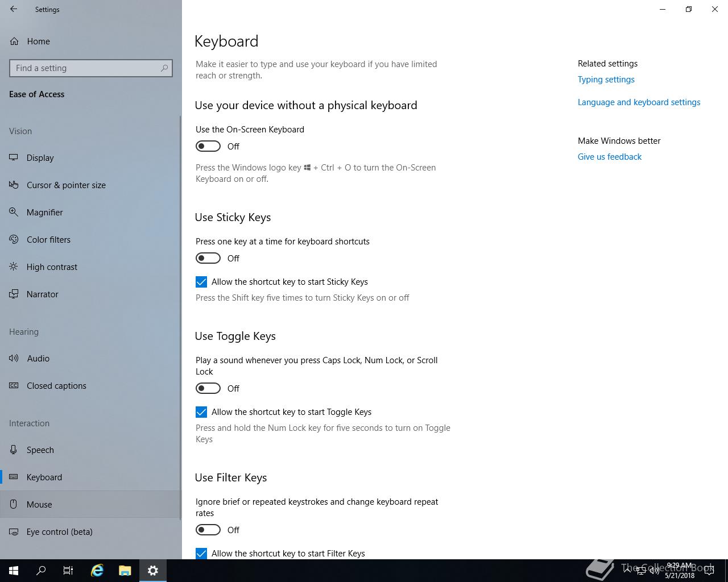Select the High contrast sun icon

[14, 267]
